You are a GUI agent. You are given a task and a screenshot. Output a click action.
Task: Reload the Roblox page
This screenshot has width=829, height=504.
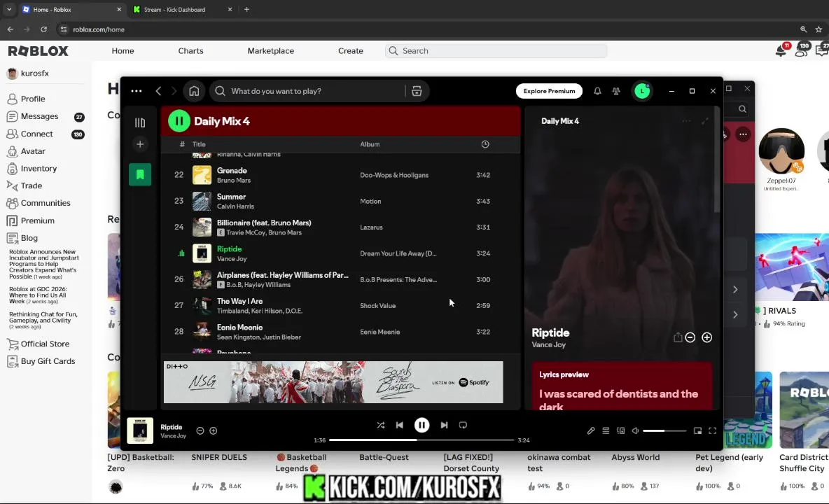pos(44,29)
